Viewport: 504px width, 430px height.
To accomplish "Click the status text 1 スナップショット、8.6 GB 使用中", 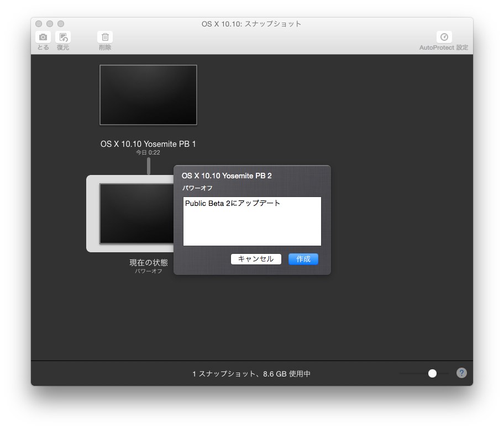I will [251, 374].
